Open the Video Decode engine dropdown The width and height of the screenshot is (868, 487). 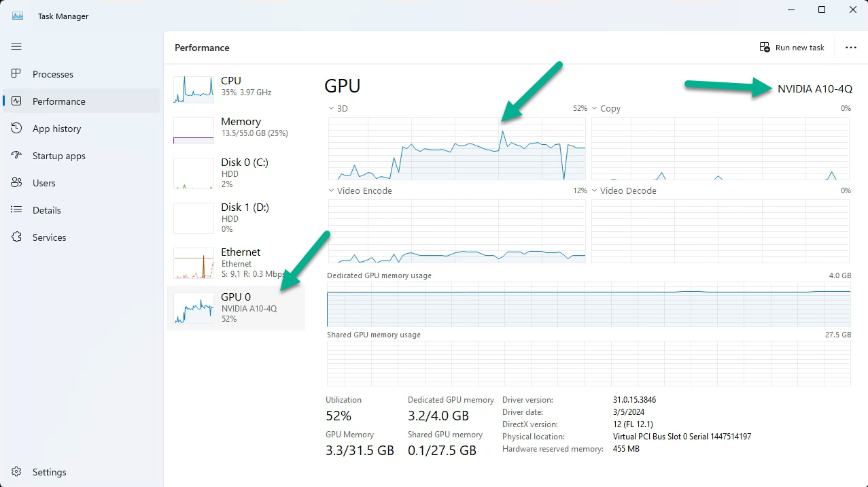(x=594, y=190)
